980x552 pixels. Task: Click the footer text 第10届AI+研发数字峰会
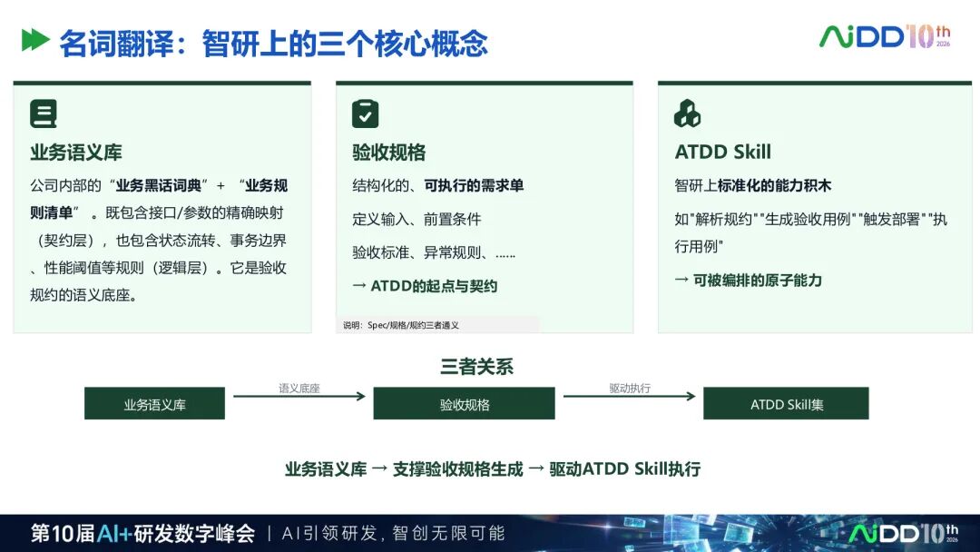coord(143,533)
